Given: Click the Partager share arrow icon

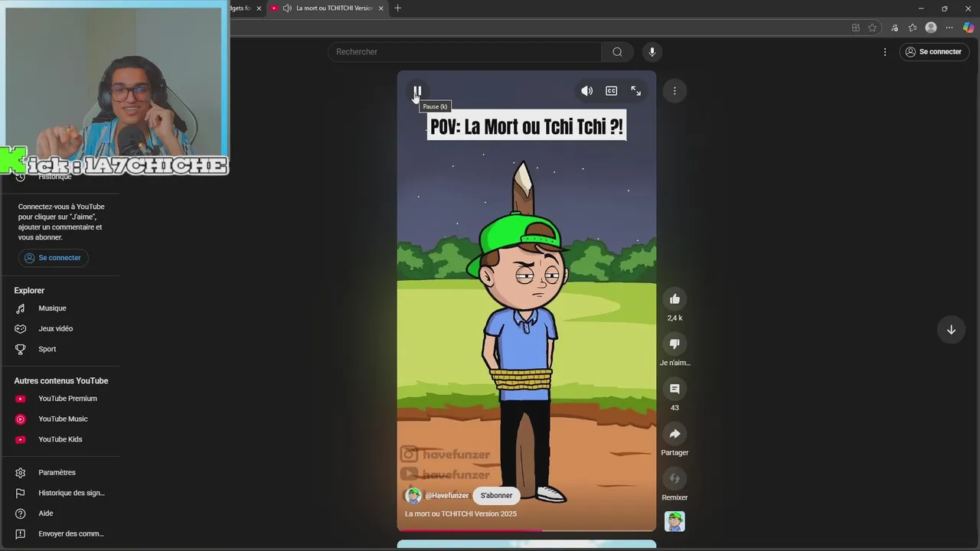Looking at the screenshot, I should coord(675,434).
